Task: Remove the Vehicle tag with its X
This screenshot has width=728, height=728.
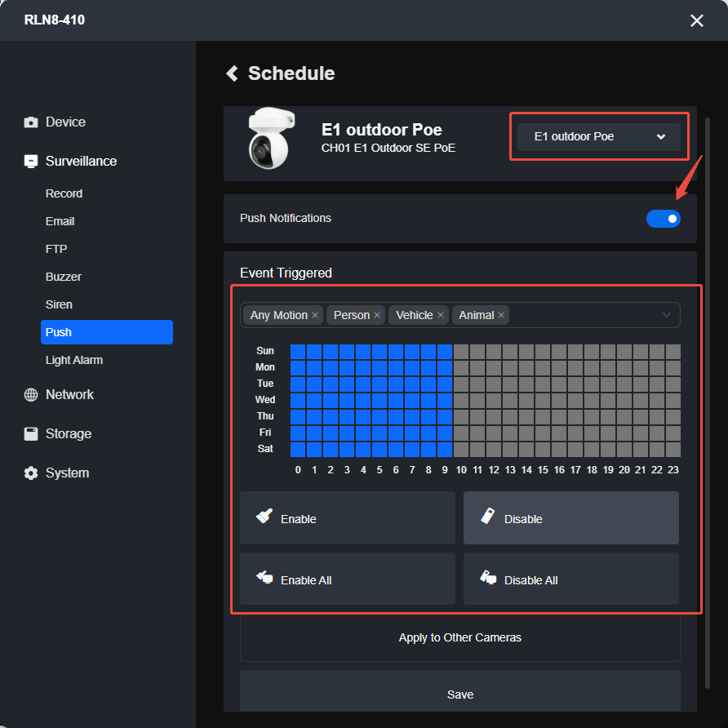Action: [x=441, y=315]
